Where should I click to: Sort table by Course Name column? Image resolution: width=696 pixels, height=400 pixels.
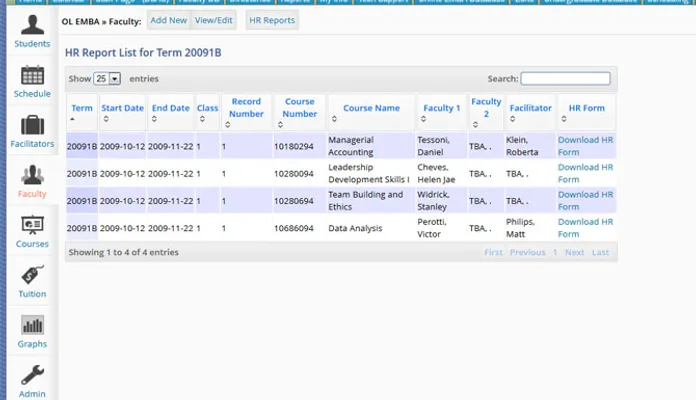(371, 108)
